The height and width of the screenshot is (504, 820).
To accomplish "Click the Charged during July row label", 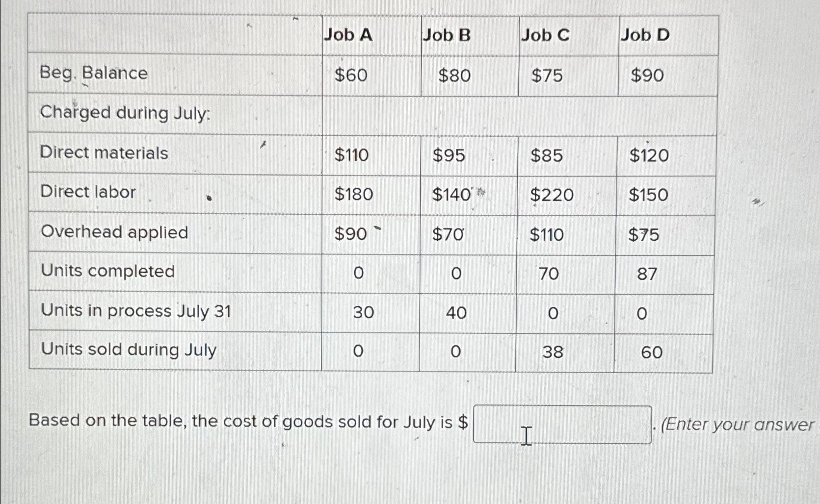I will click(x=124, y=113).
